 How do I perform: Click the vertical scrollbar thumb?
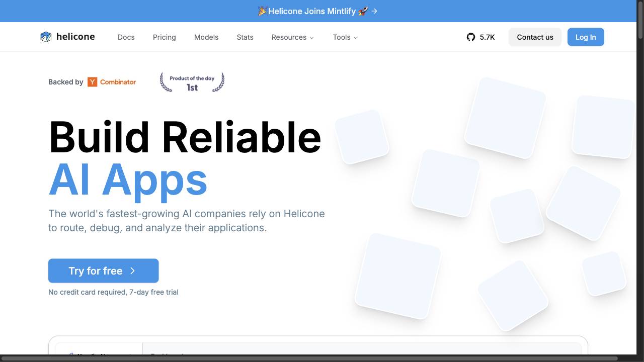(640, 19)
